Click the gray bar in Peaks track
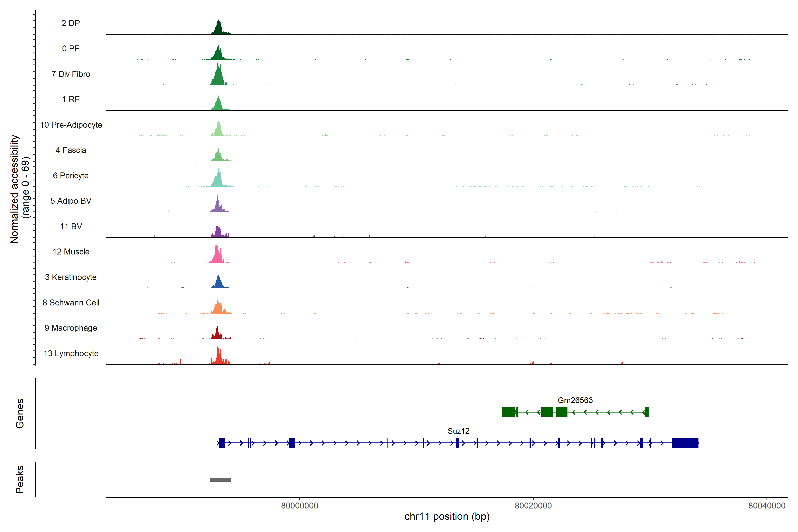 pyautogui.click(x=220, y=480)
